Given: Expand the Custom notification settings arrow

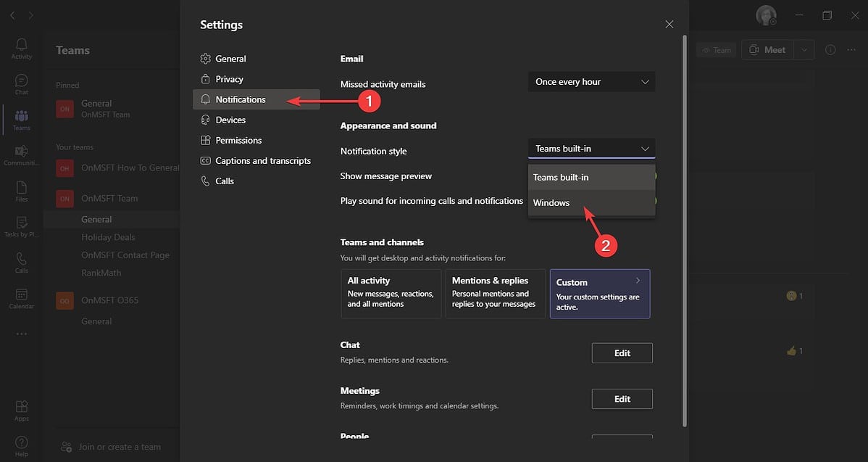Looking at the screenshot, I should (x=638, y=280).
